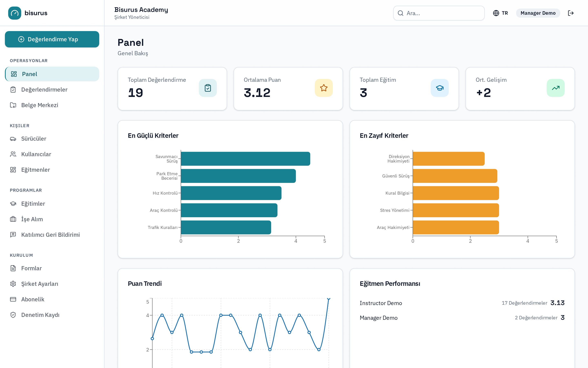Image resolution: width=588 pixels, height=368 pixels.
Task: Select the Kural Bilgisi orange bar
Action: coord(456,193)
